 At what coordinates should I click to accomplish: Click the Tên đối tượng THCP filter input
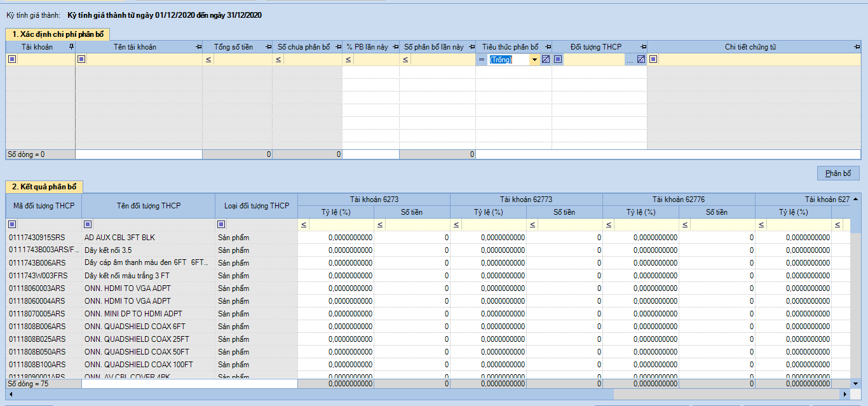point(153,225)
